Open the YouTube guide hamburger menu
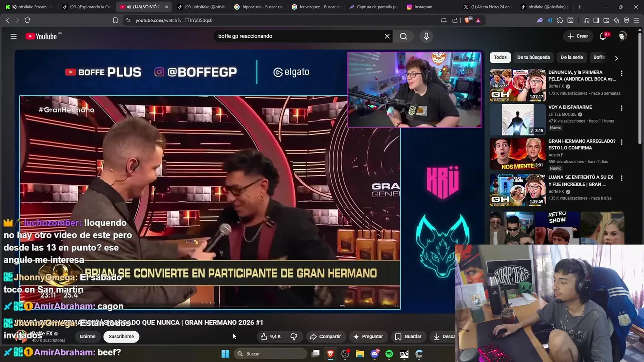 (x=14, y=36)
